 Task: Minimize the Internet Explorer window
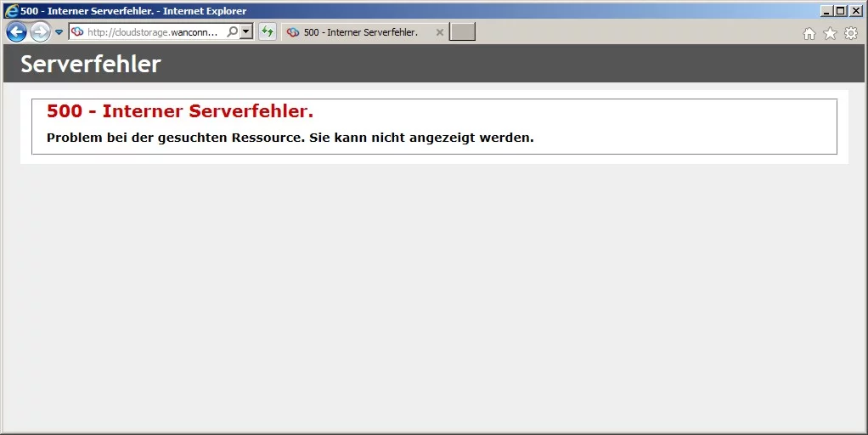click(x=826, y=10)
